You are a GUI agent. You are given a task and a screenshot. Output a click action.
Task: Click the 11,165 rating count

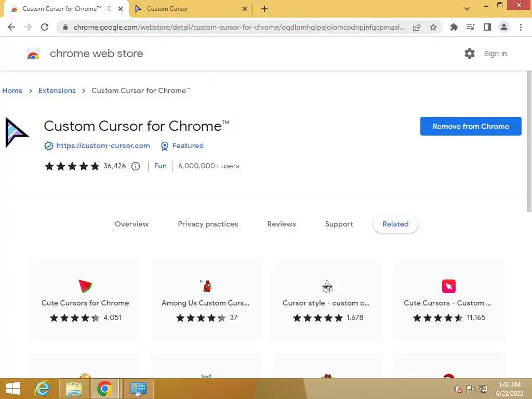point(476,317)
